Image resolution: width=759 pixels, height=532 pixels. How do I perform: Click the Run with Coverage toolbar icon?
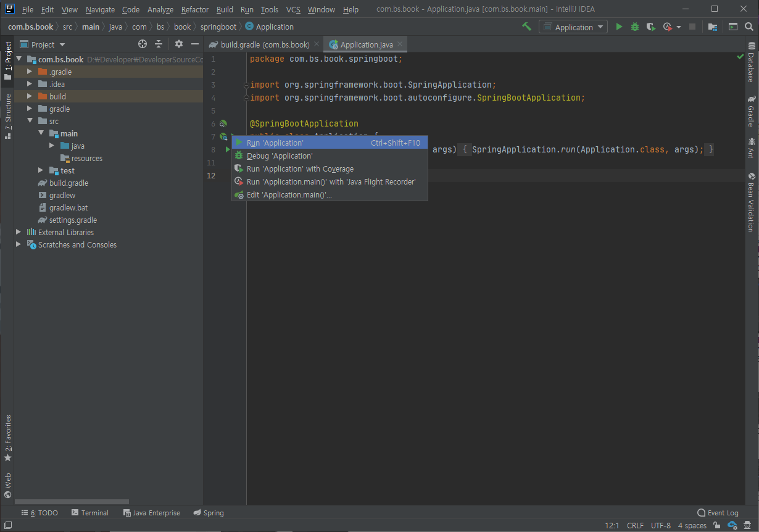(650, 27)
